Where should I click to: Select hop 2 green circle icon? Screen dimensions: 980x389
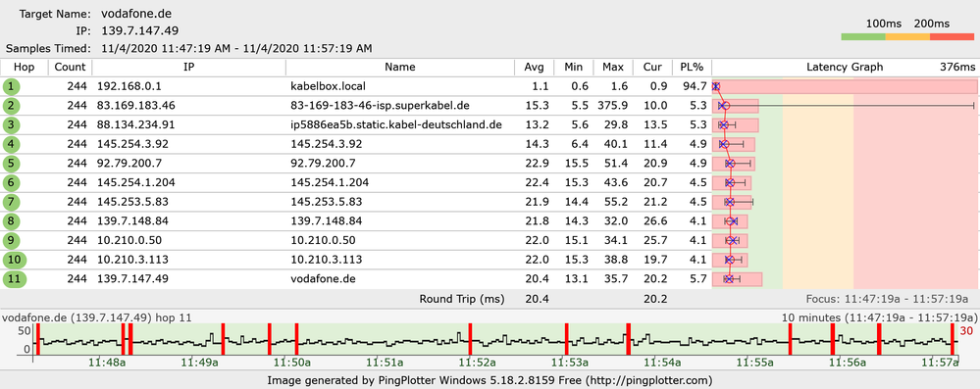click(11, 106)
